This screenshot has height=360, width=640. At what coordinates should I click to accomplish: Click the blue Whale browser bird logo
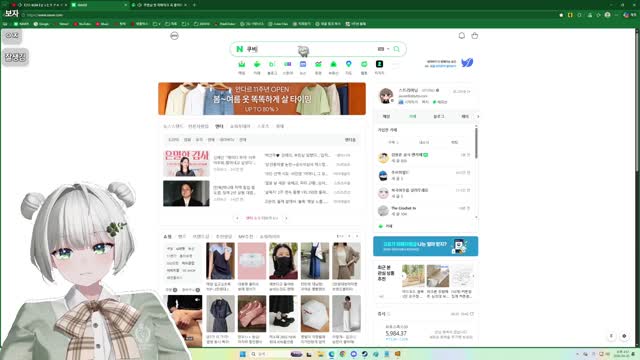click(467, 62)
